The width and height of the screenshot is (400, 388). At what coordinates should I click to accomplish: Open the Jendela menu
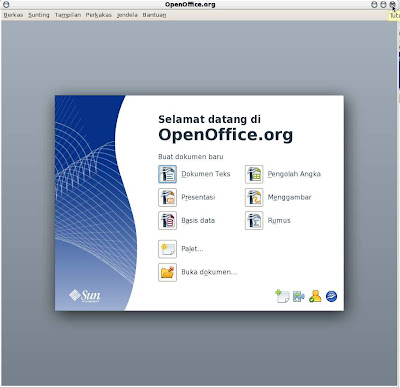[127, 15]
